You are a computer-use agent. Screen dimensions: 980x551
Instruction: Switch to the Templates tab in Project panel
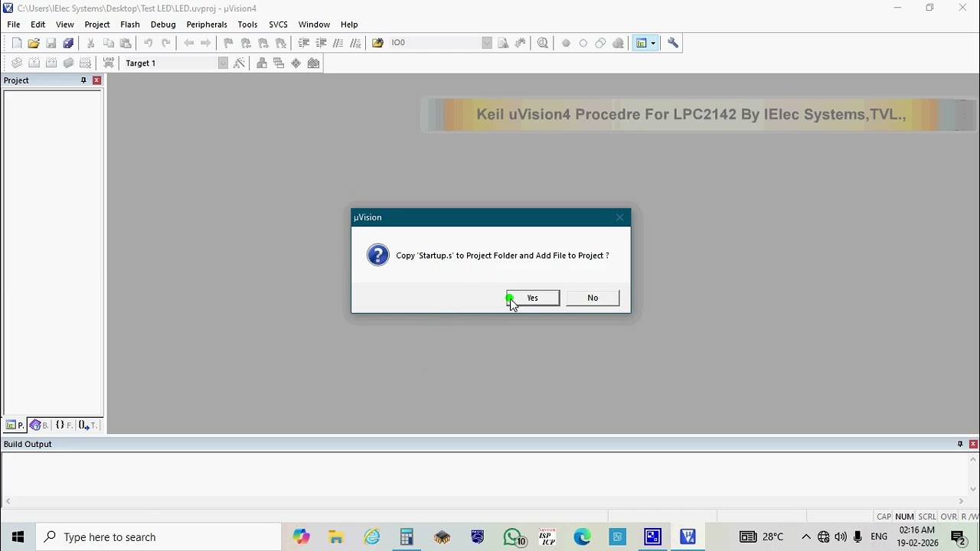click(x=88, y=425)
